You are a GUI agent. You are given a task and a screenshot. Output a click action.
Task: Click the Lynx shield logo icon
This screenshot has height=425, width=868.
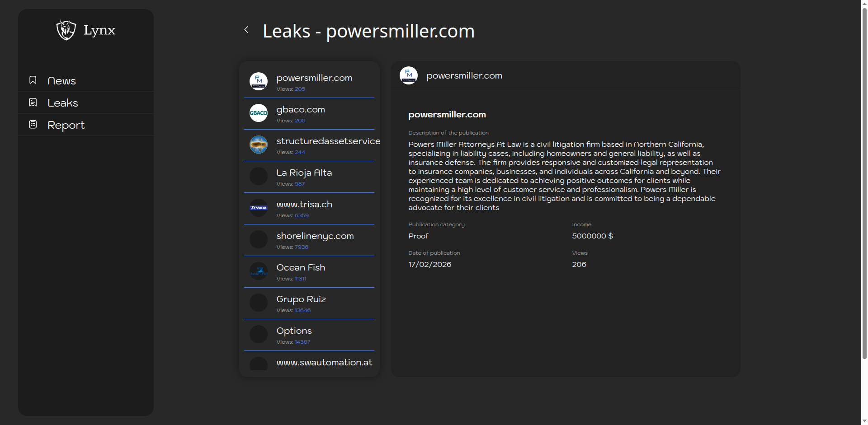(66, 30)
